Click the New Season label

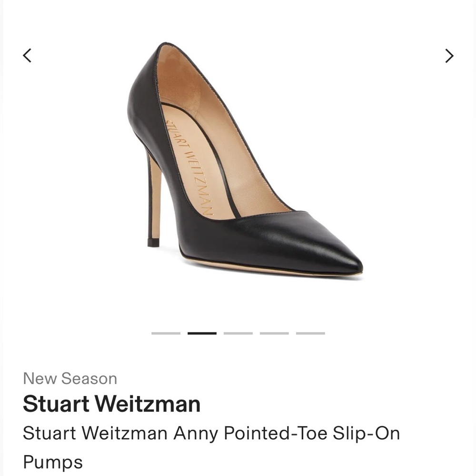pos(70,378)
